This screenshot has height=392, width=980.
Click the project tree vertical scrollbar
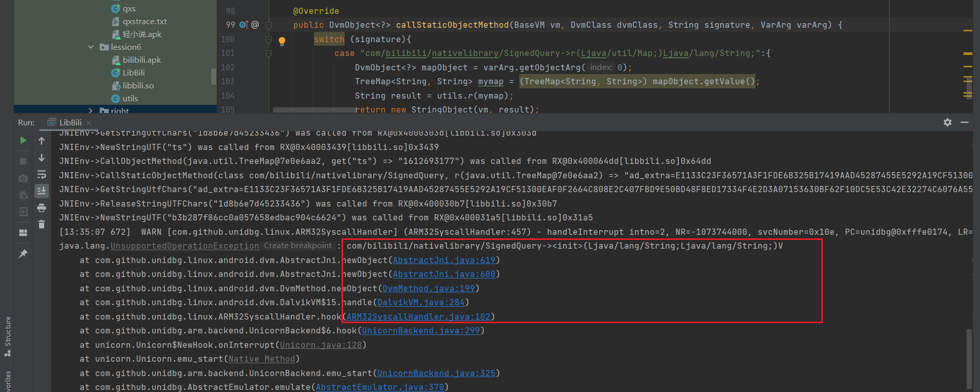214,76
